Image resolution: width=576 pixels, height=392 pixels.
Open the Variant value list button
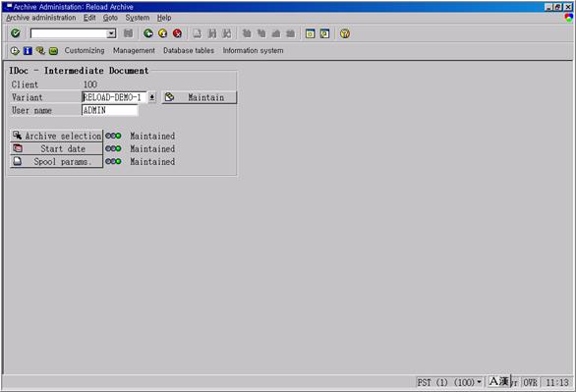click(151, 97)
